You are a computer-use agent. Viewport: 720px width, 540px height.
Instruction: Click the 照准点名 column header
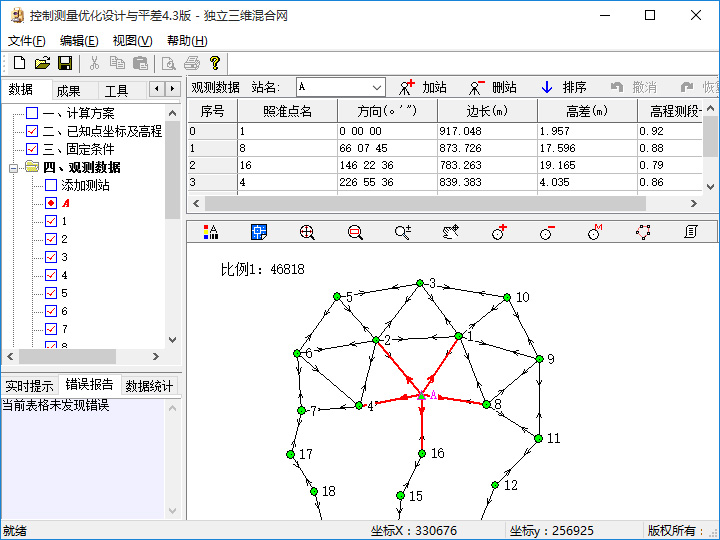pyautogui.click(x=287, y=111)
